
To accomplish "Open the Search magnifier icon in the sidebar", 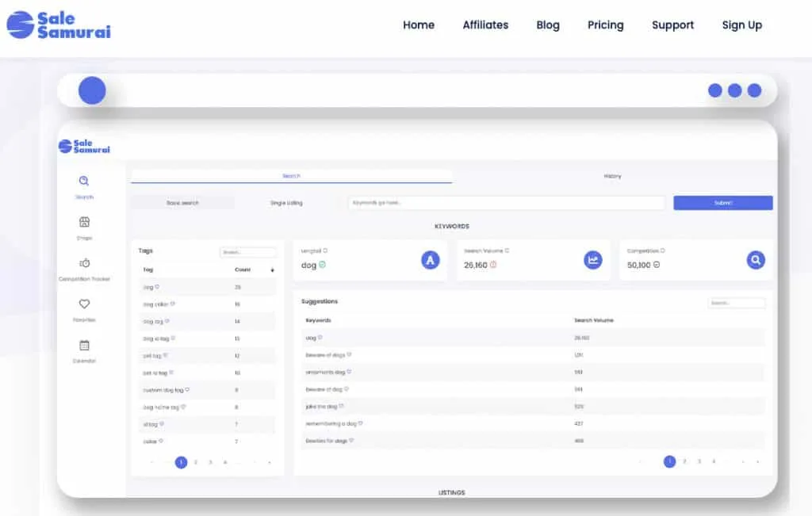I will point(84,181).
